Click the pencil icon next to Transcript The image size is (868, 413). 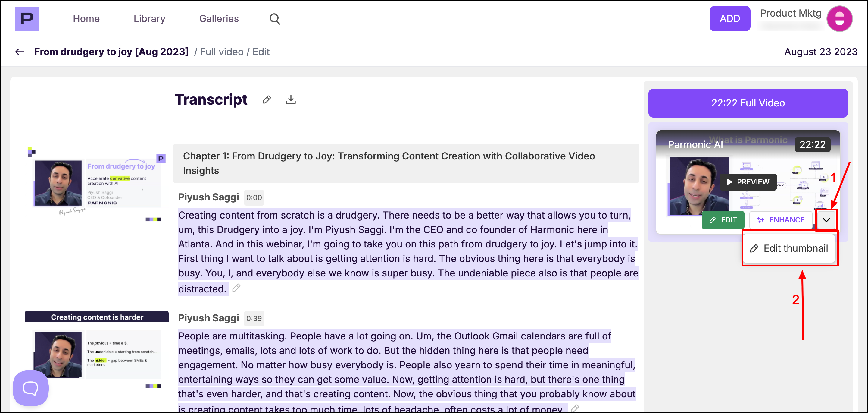tap(267, 99)
